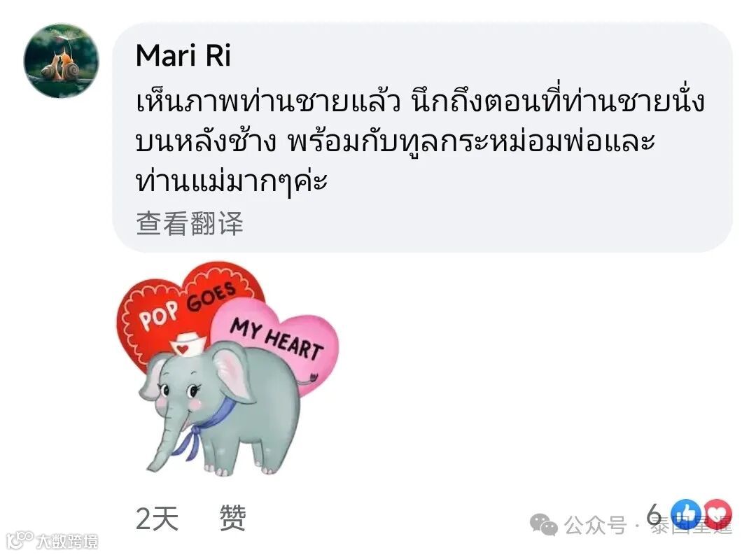
Task: Click 查看翻译 to translate the comment
Action: [190, 223]
